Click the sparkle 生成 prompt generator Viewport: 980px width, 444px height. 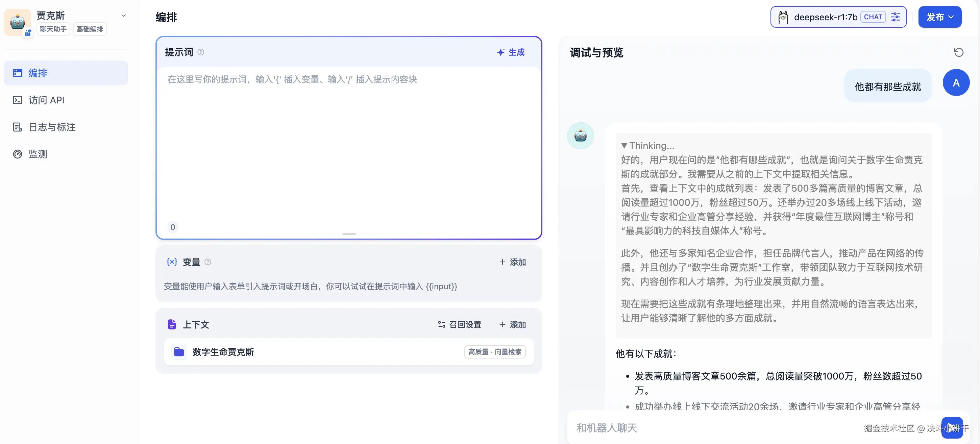[x=511, y=52]
